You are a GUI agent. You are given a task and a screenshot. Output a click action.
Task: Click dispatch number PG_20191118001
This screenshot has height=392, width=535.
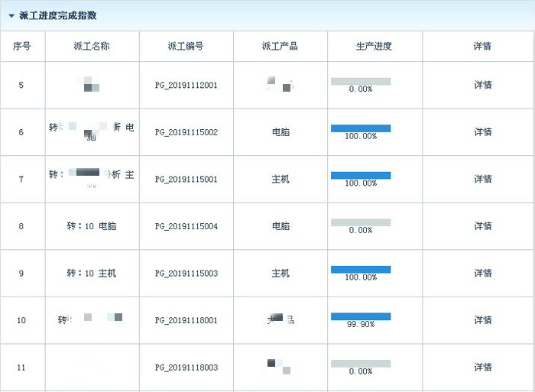click(186, 321)
